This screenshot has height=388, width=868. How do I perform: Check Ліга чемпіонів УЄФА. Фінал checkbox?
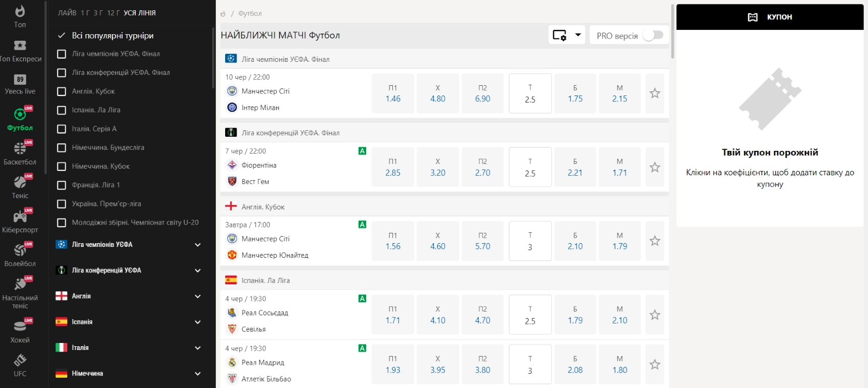[x=62, y=54]
